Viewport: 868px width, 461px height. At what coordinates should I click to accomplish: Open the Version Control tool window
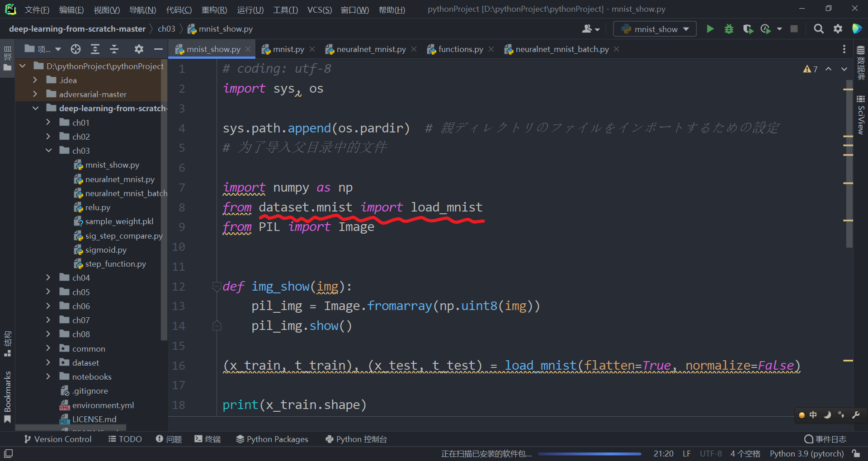(x=57, y=439)
